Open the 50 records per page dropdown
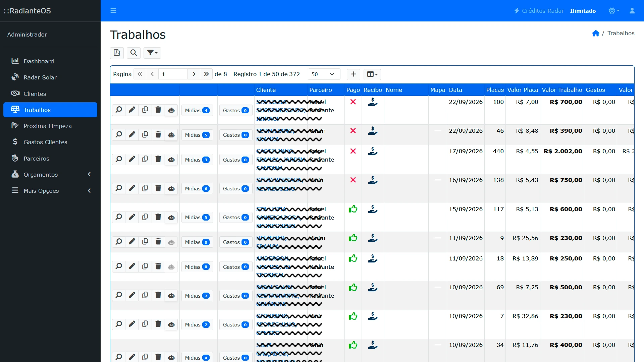644x362 pixels. pos(324,74)
